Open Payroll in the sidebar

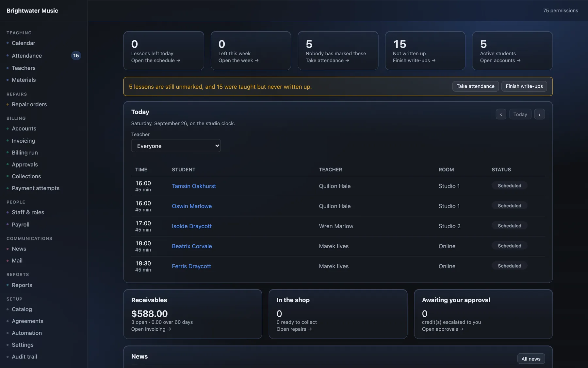[x=21, y=224]
